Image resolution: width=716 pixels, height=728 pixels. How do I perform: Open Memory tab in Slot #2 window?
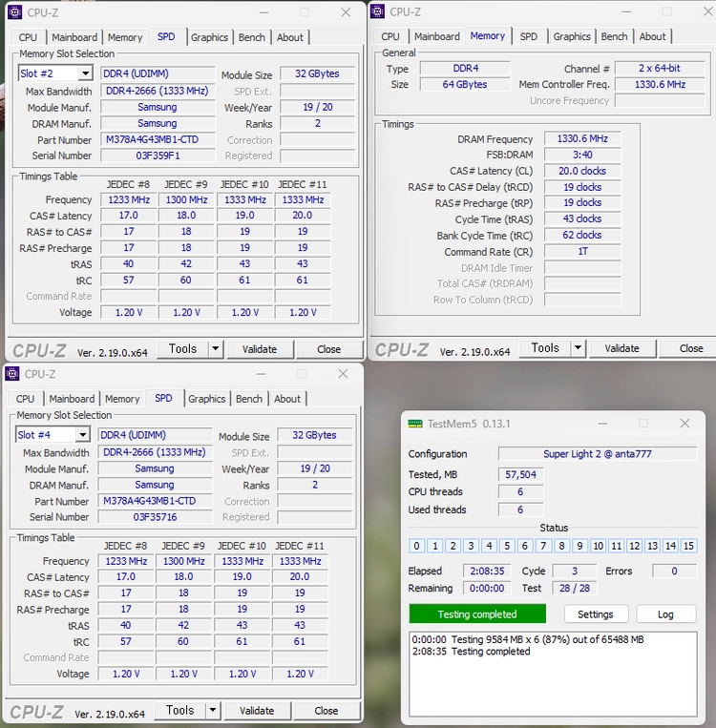125,37
